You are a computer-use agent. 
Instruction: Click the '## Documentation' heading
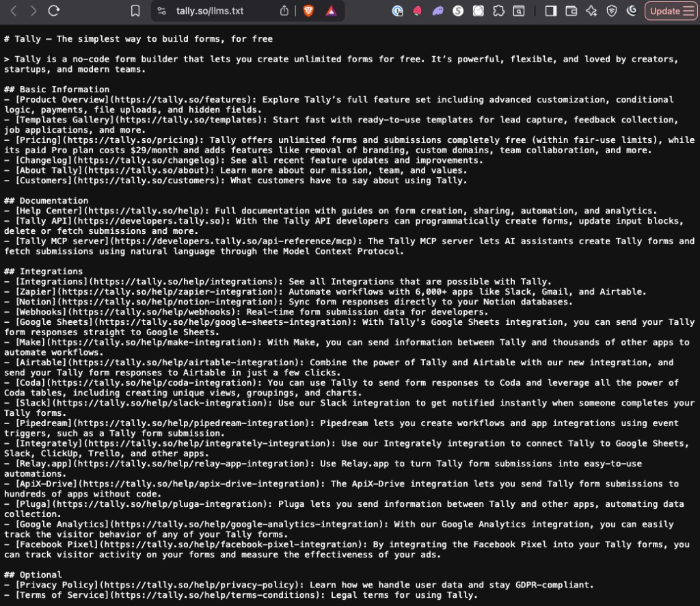[x=46, y=200]
